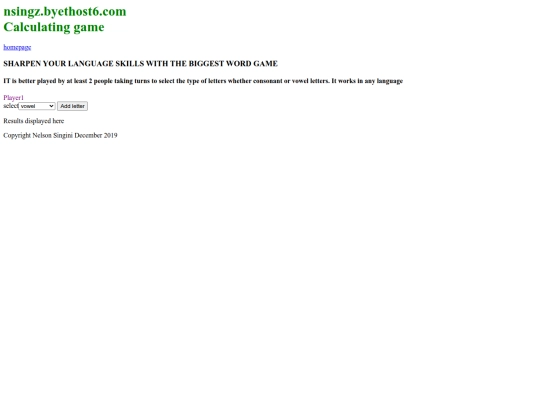Click the Calculating game heading
Screen dimensions: 540x405
click(x=54, y=27)
